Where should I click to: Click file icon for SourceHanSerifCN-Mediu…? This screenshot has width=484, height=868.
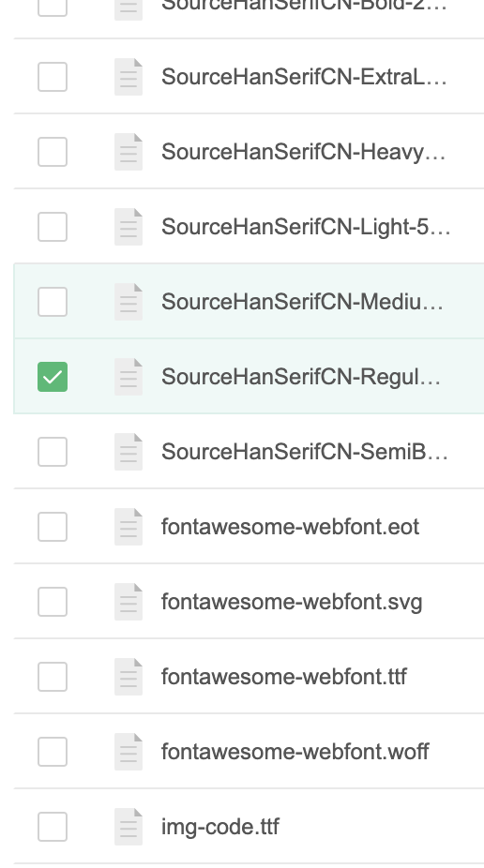(129, 302)
